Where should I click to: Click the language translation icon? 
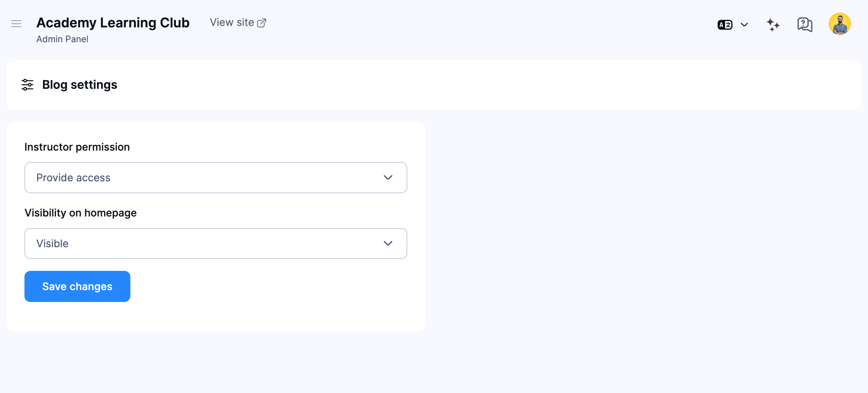tap(725, 24)
